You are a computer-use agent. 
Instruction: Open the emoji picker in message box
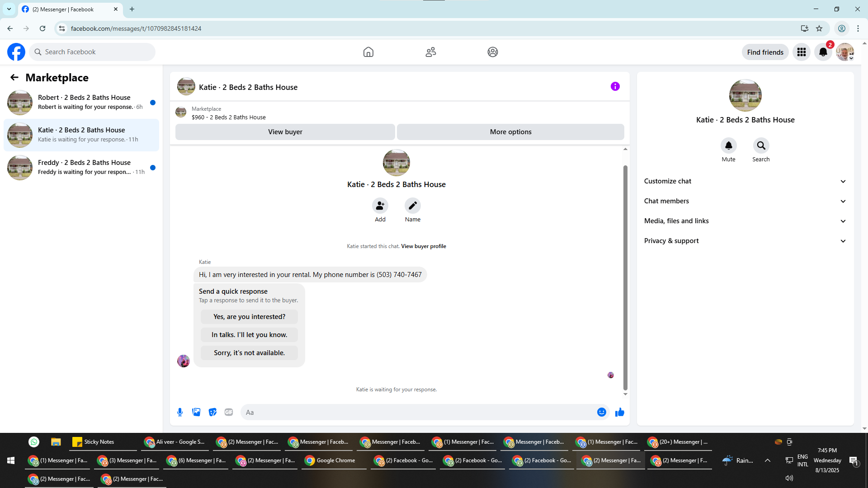601,412
